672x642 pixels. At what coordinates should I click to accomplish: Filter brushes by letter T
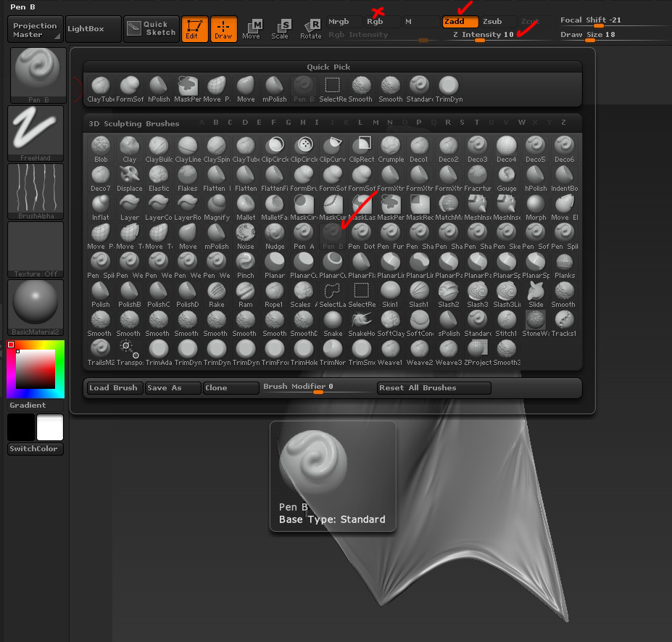pyautogui.click(x=476, y=123)
